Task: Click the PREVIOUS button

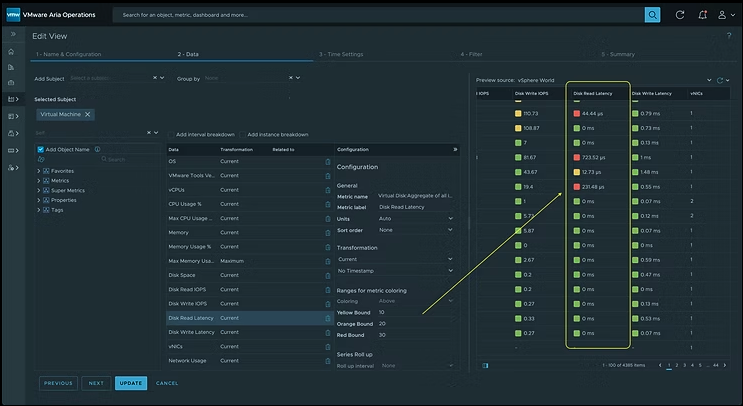Action: point(58,383)
